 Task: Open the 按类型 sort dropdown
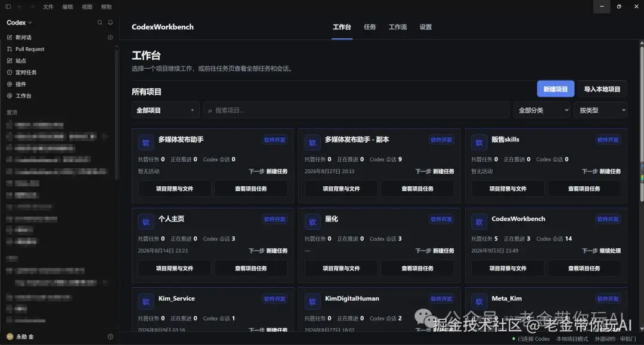point(600,110)
